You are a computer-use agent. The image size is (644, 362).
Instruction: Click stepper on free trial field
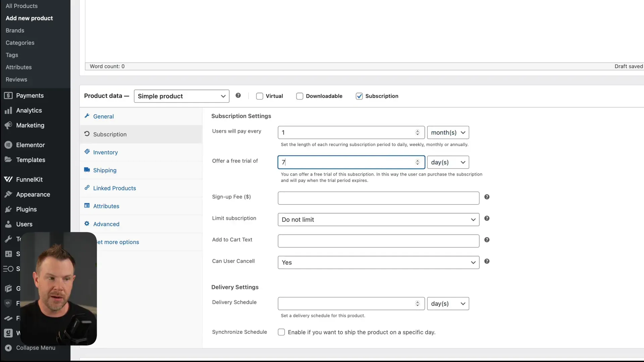(x=418, y=162)
